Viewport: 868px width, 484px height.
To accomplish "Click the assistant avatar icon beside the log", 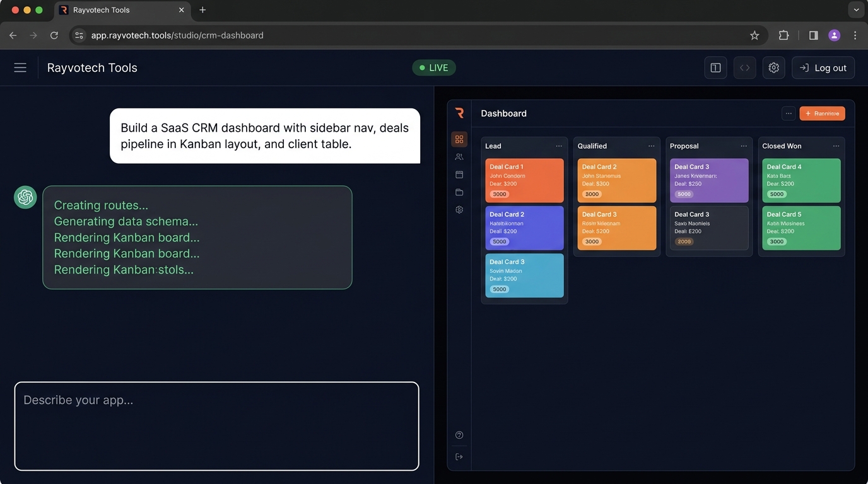I will click(x=25, y=197).
